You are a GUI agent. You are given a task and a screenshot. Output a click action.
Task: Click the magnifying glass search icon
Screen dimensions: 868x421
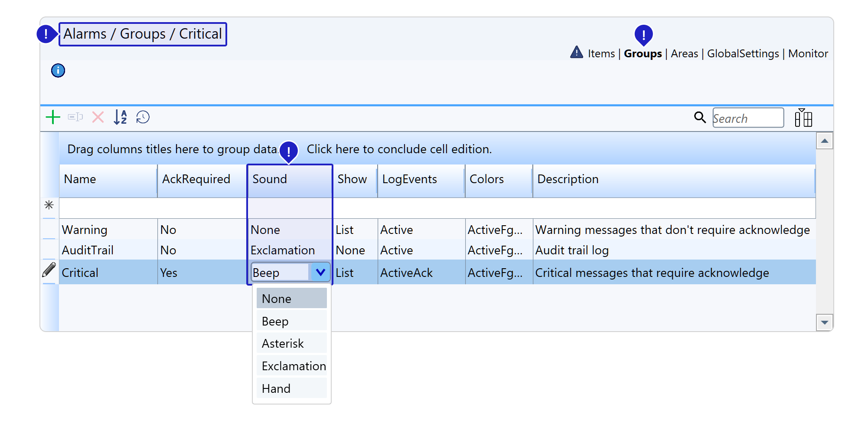(x=700, y=117)
